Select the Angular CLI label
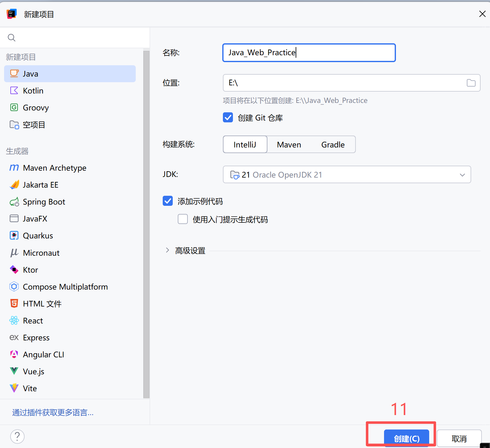The height and width of the screenshot is (448, 490). pyautogui.click(x=44, y=355)
